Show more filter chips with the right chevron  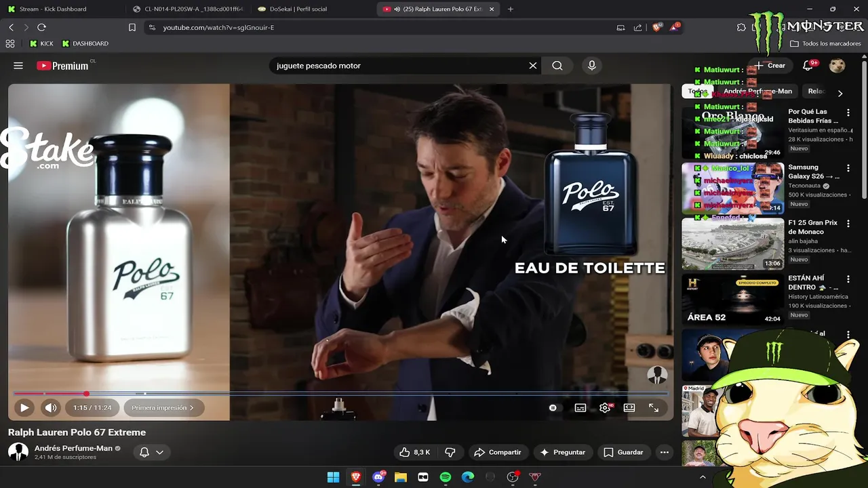point(840,93)
